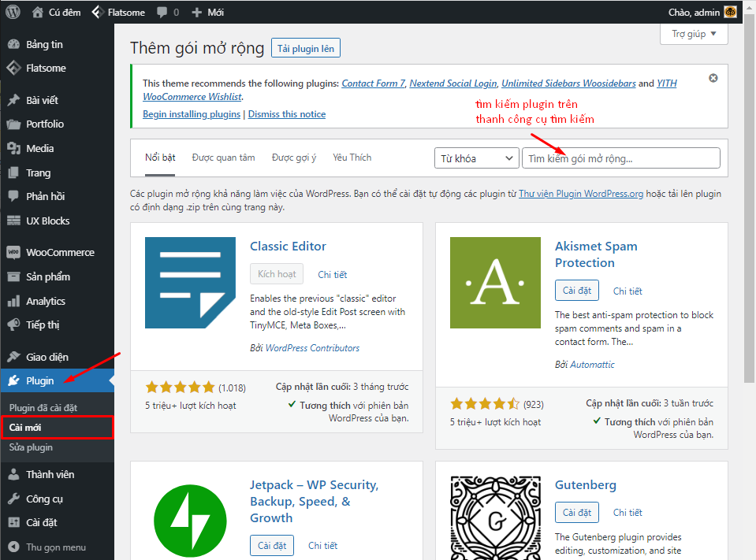Dismiss the theme notice with X icon
Image resolution: width=756 pixels, height=560 pixels.
[x=713, y=78]
